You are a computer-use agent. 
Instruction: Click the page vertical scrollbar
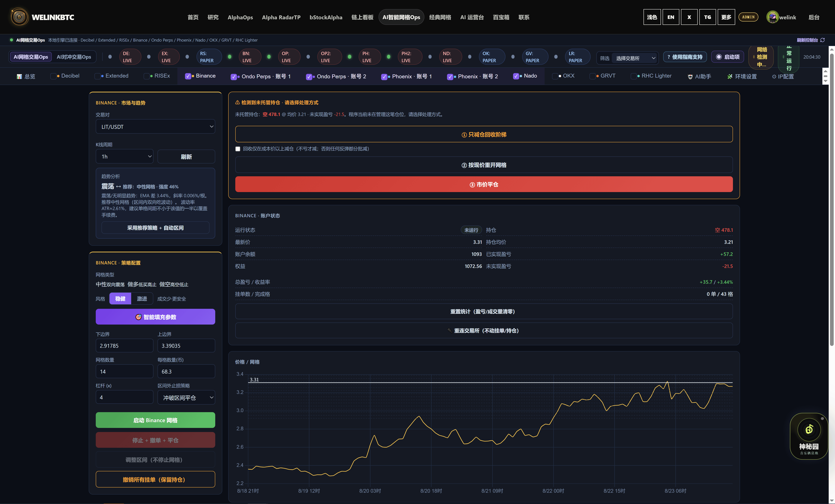[832, 200]
